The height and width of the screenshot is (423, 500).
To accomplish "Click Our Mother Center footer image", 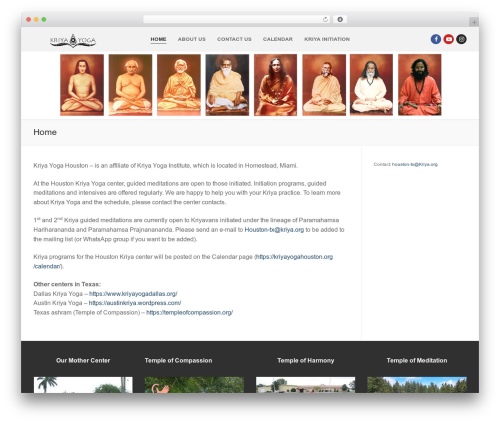I will pyautogui.click(x=83, y=385).
